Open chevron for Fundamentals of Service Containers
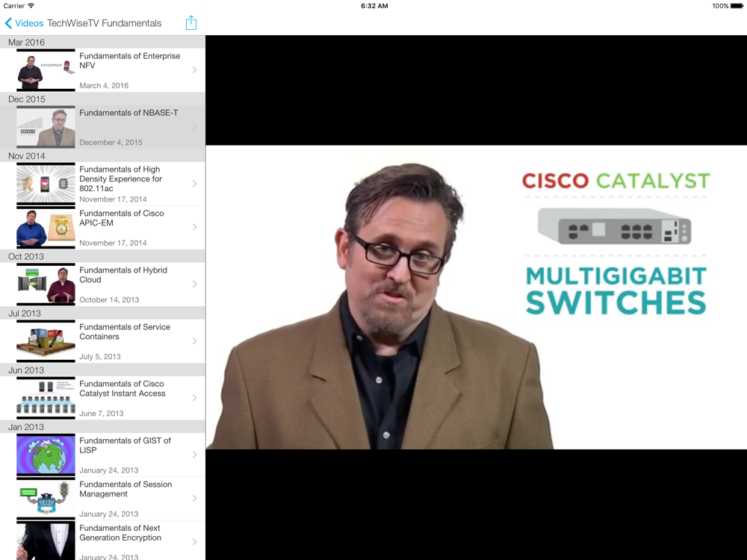The height and width of the screenshot is (560, 747). [x=194, y=341]
